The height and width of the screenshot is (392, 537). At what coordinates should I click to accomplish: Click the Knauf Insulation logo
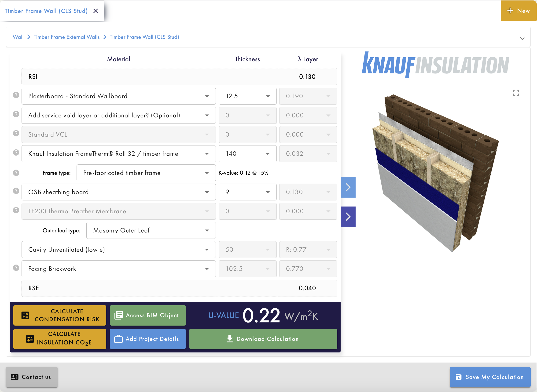[435, 65]
